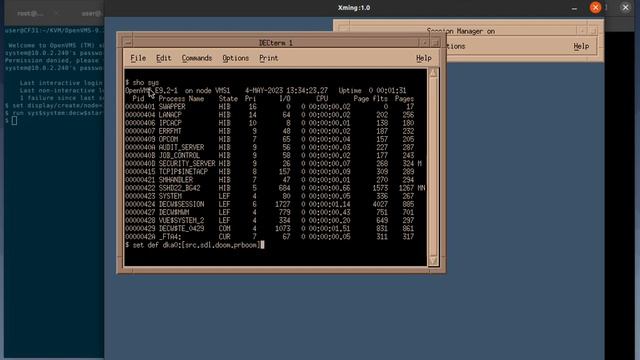Open Help menu in Session Manager window

(x=581, y=46)
